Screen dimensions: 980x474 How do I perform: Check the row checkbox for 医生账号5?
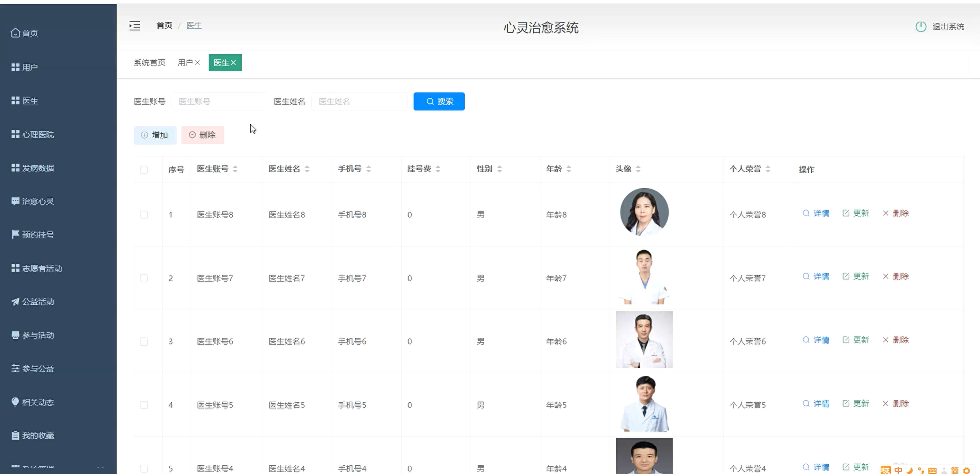(144, 405)
